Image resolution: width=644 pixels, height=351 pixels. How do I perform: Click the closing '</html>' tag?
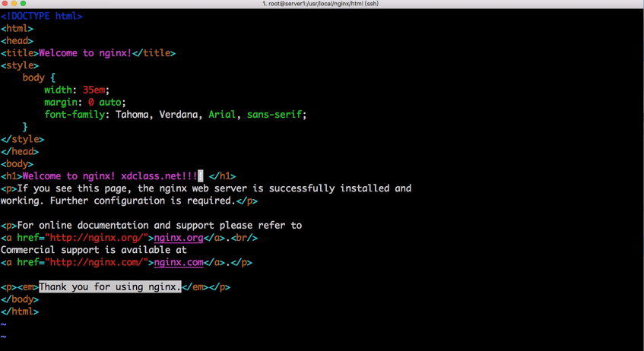pos(20,311)
